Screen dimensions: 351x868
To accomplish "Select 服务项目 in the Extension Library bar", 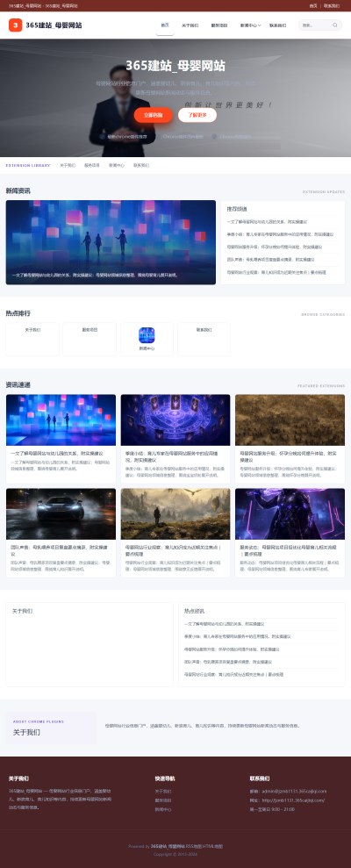I will [92, 166].
